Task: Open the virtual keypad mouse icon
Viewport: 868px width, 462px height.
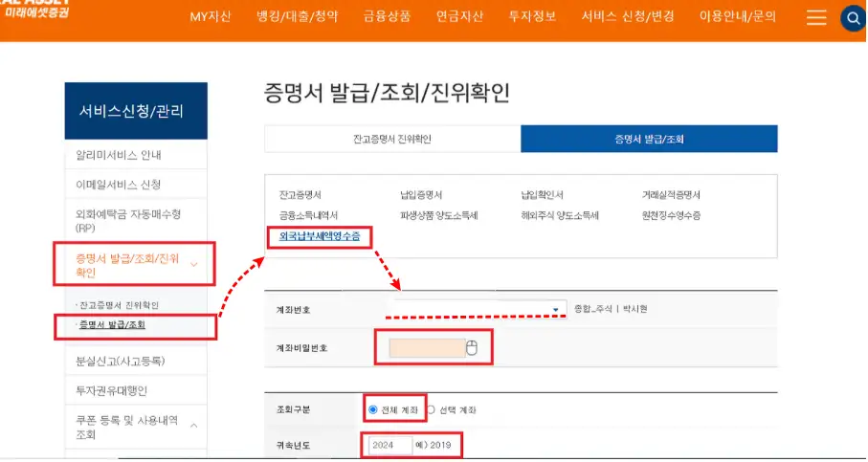Action: tap(471, 348)
